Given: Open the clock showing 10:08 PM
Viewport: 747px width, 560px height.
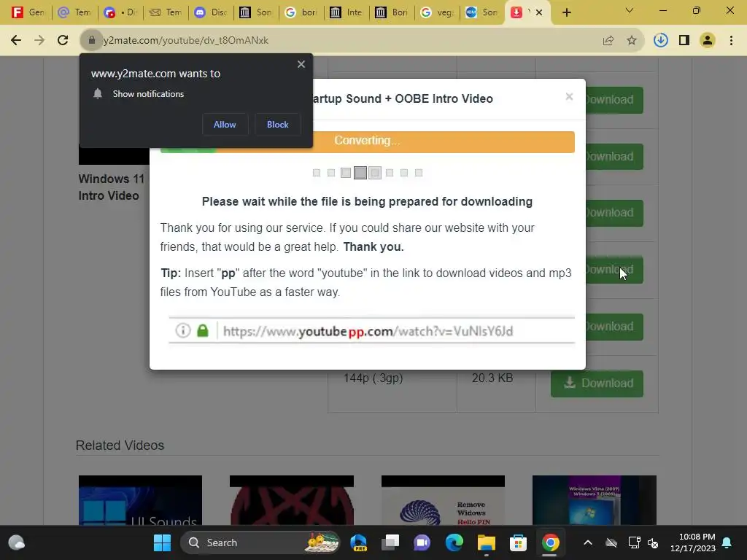Looking at the screenshot, I should [693, 542].
